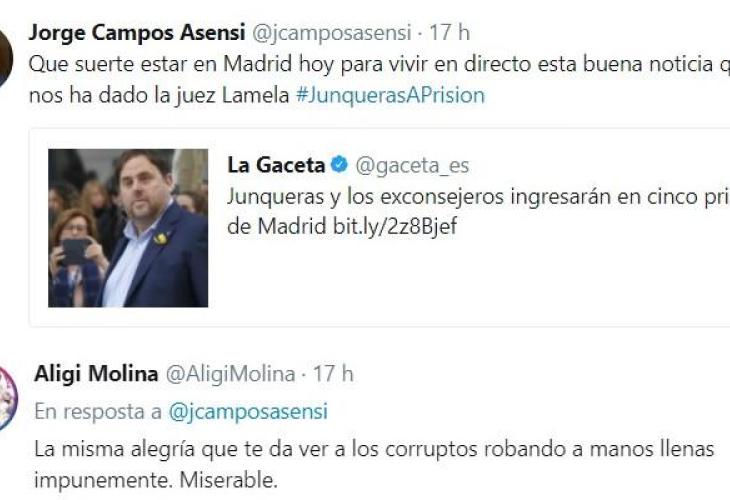View the Junqueras photo in the quoted tweet

click(128, 228)
